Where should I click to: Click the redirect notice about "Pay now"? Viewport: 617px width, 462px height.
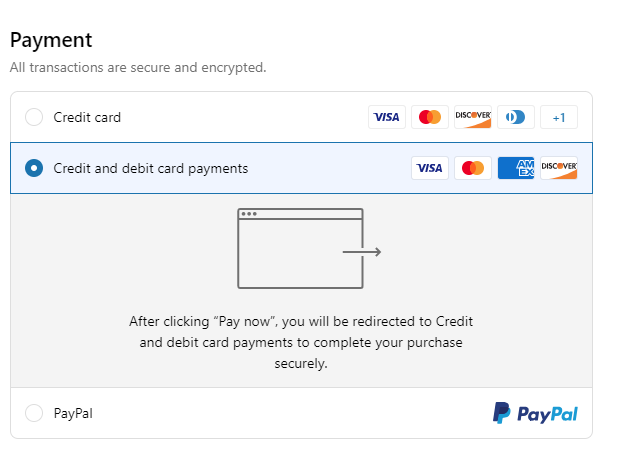pos(301,343)
